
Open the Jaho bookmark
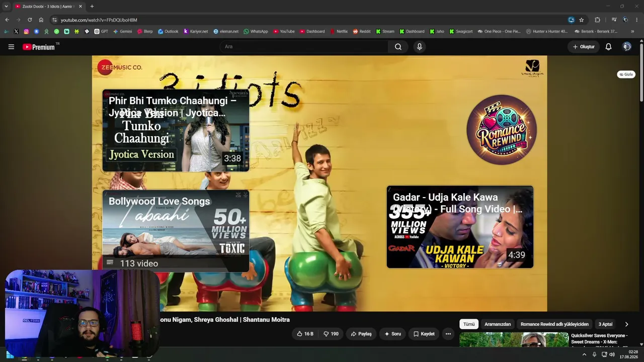(437, 31)
